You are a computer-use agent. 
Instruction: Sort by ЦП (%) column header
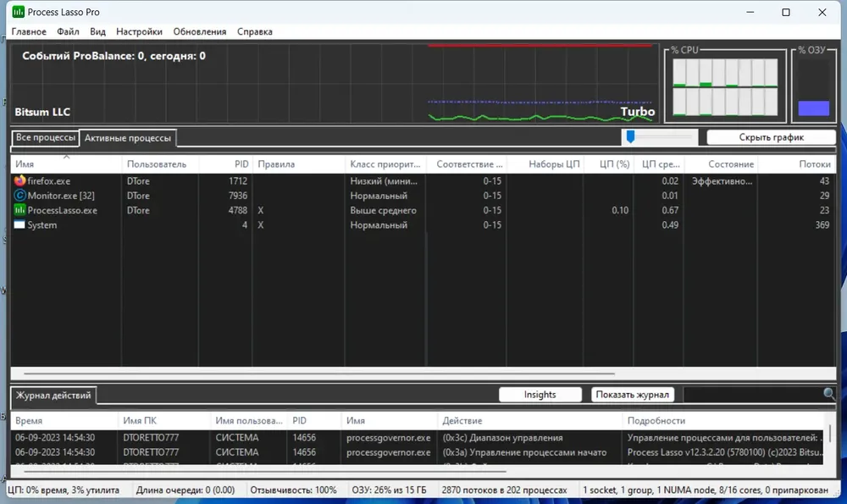click(x=614, y=164)
